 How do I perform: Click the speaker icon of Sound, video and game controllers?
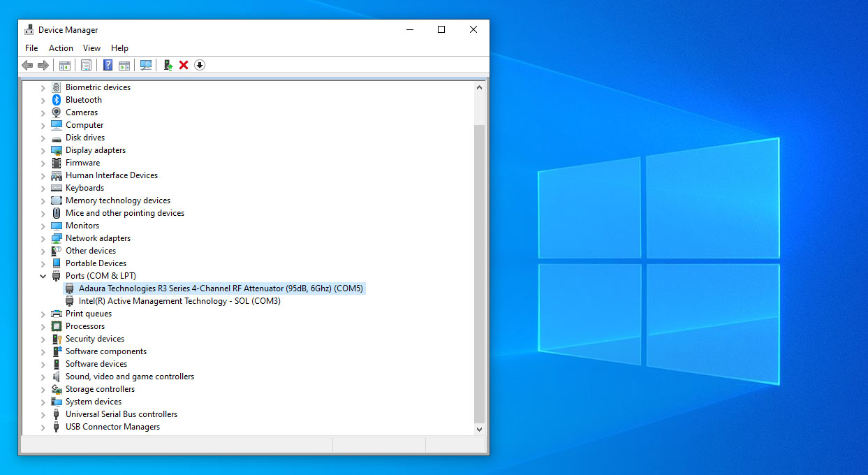[x=57, y=377]
